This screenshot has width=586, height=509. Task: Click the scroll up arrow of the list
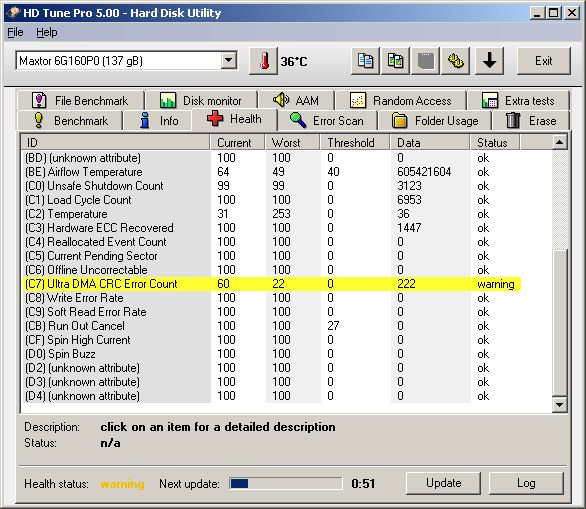pyautogui.click(x=559, y=142)
